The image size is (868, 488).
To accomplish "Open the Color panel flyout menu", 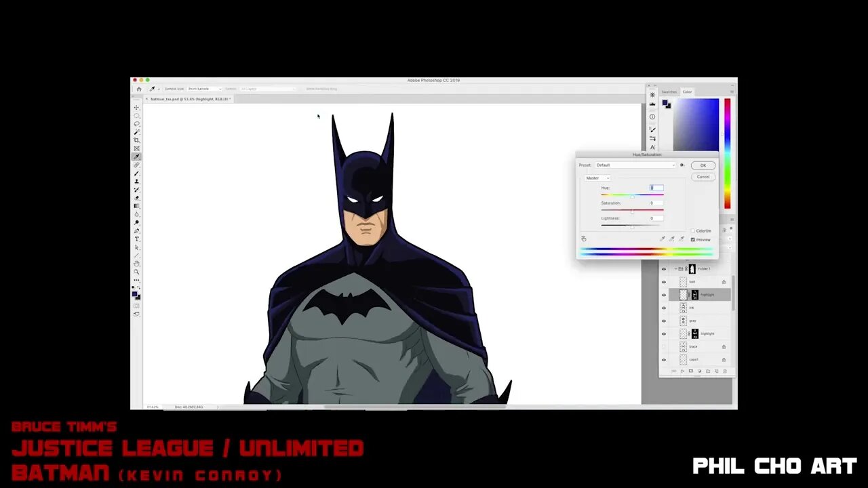I will 732,91.
